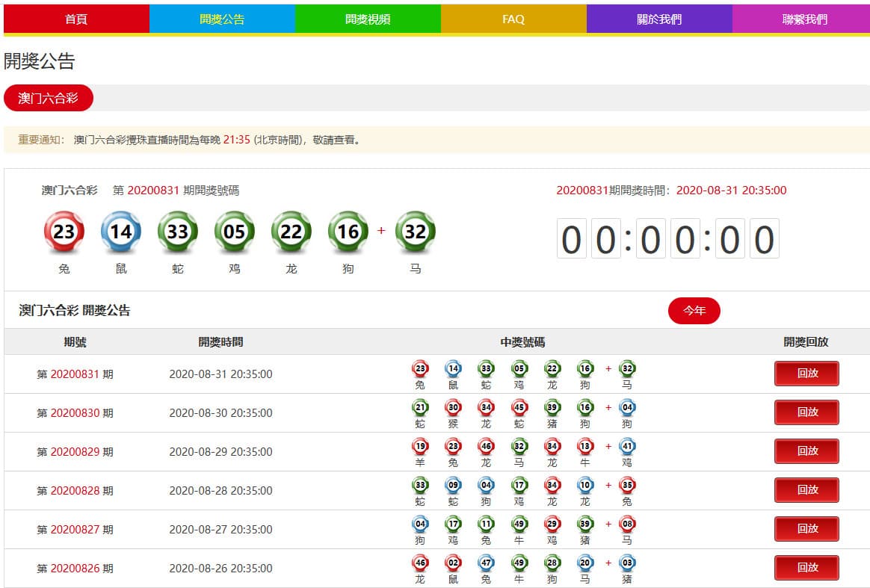Switch to the 開獎視頻 tab
This screenshot has width=870, height=588.
368,19
